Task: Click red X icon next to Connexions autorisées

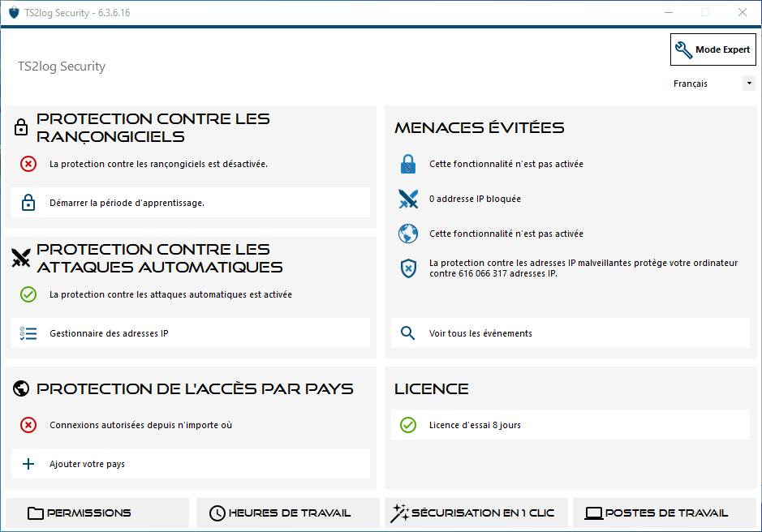Action: [x=28, y=425]
